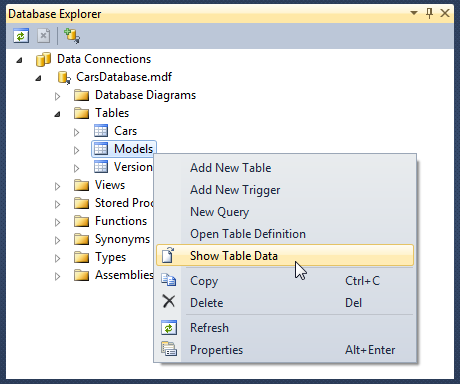Click the Data Connections cylinder icon
The height and width of the screenshot is (384, 460).
tap(43, 59)
